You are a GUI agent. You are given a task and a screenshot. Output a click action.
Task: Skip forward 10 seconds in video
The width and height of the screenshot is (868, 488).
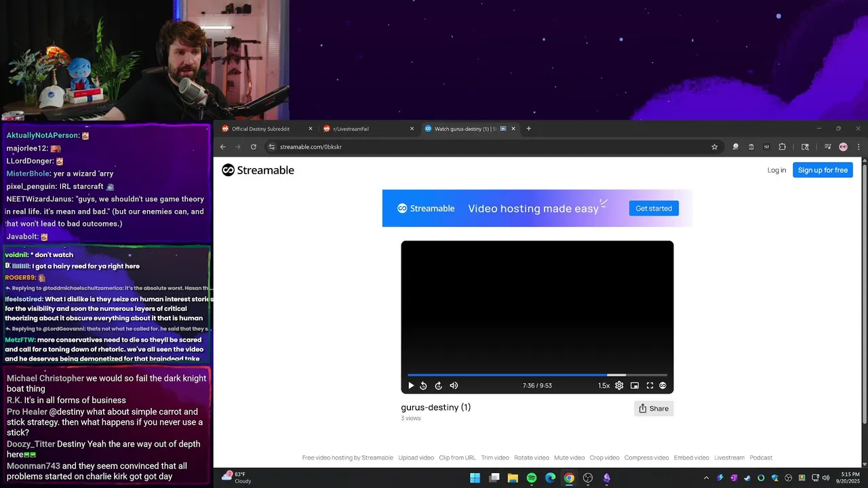tap(439, 386)
